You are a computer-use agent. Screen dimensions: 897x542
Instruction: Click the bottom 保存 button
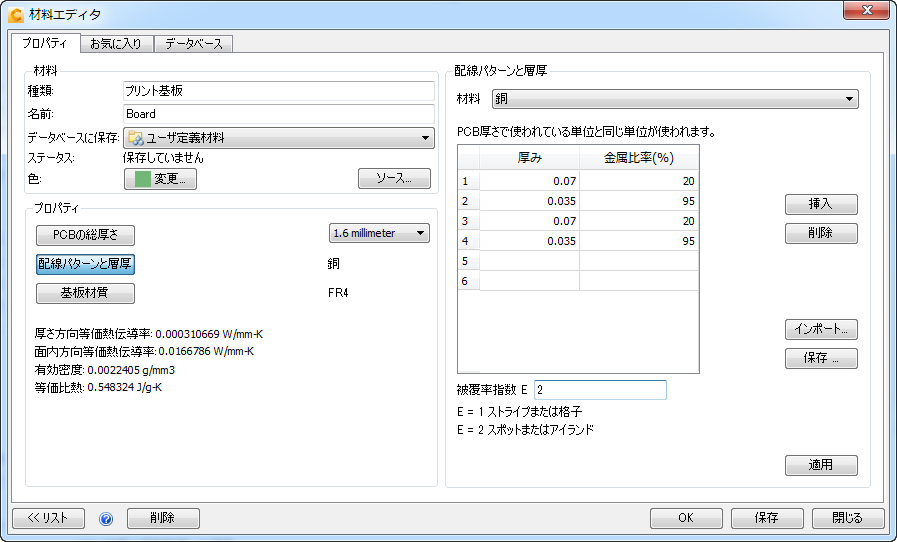point(767,518)
